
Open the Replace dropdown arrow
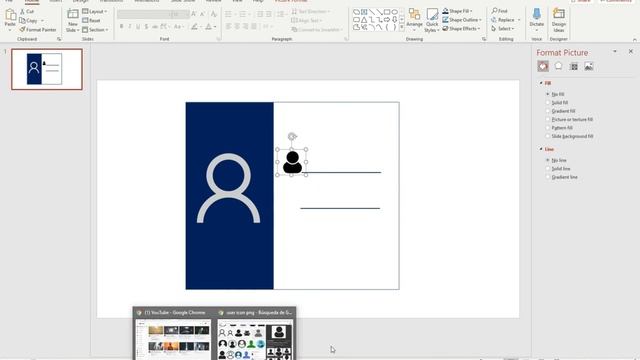519,20
